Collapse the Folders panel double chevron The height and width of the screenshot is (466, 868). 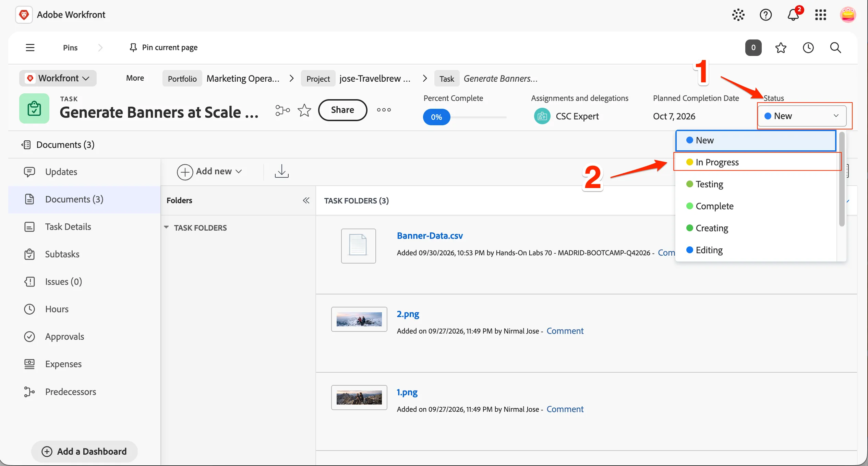coord(306,200)
